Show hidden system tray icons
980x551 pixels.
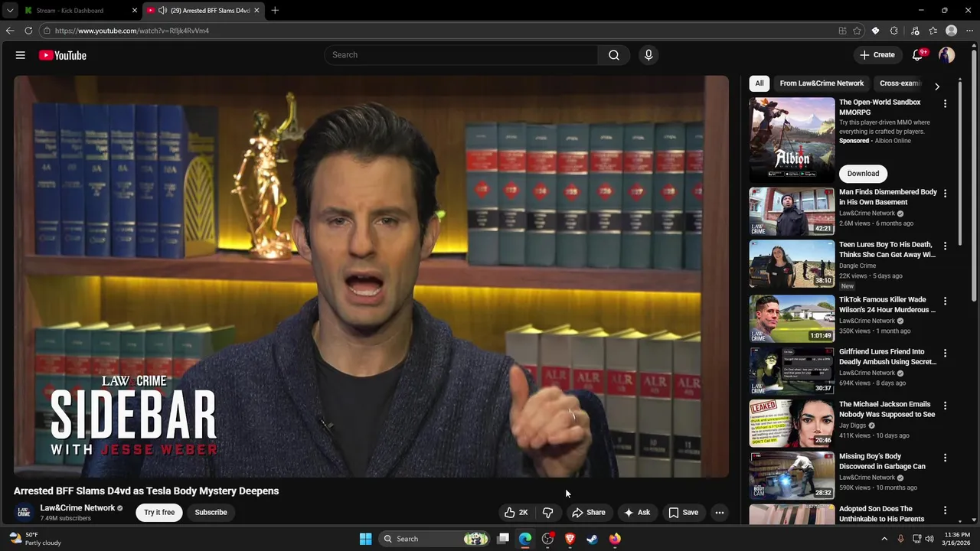tap(884, 539)
